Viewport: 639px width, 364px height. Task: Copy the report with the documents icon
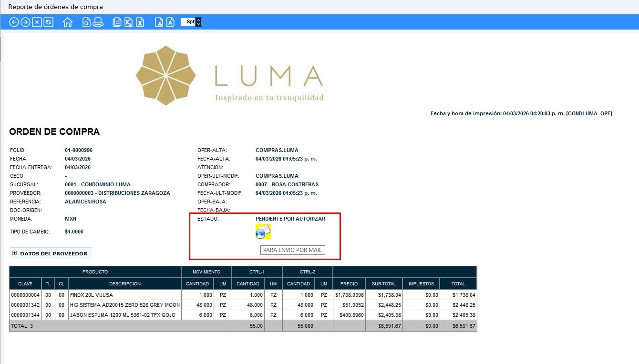click(117, 22)
